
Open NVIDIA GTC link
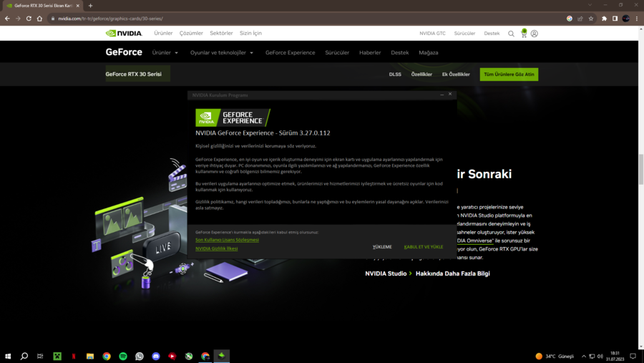(x=432, y=34)
